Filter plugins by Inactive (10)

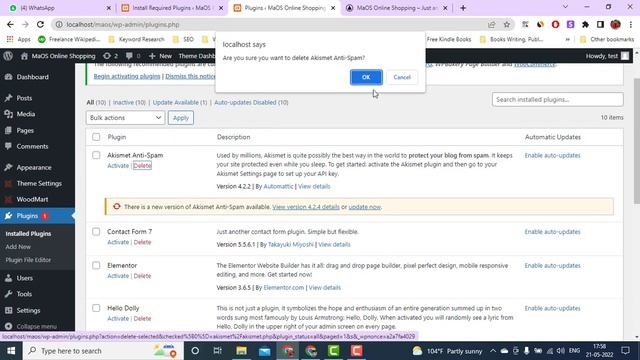(x=129, y=102)
